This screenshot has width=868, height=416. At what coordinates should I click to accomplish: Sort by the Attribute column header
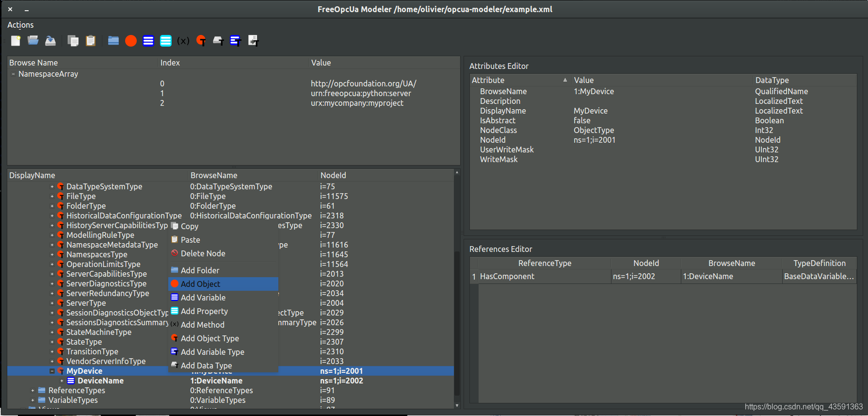click(520, 80)
